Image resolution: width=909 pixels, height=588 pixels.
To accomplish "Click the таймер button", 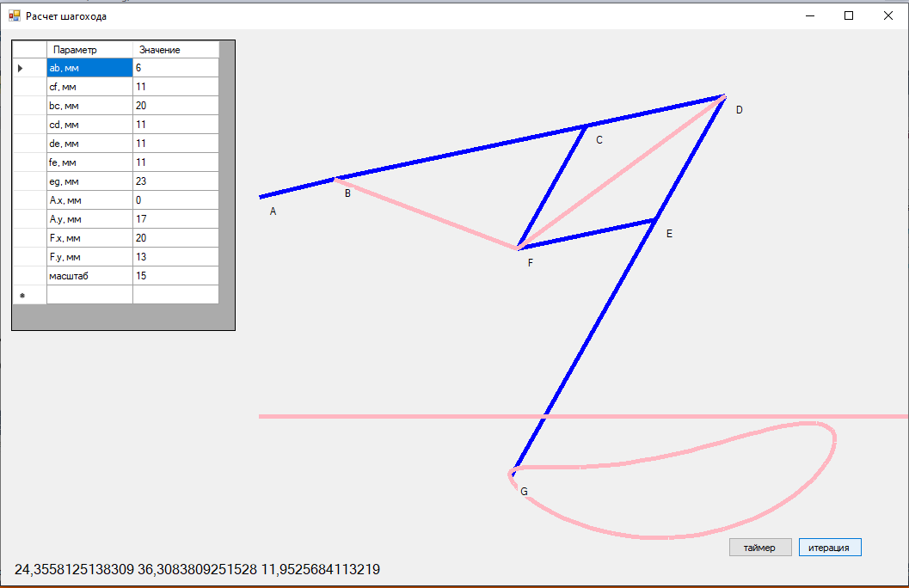I will (760, 548).
